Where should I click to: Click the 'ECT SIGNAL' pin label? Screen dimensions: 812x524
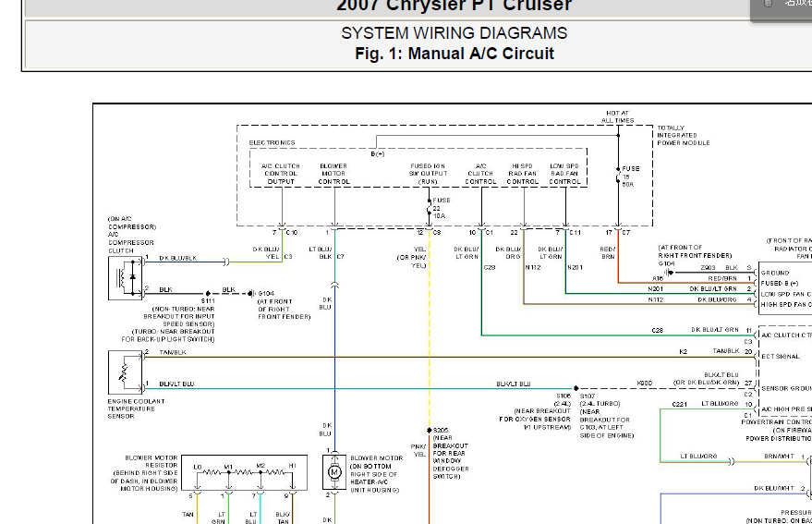coord(780,357)
